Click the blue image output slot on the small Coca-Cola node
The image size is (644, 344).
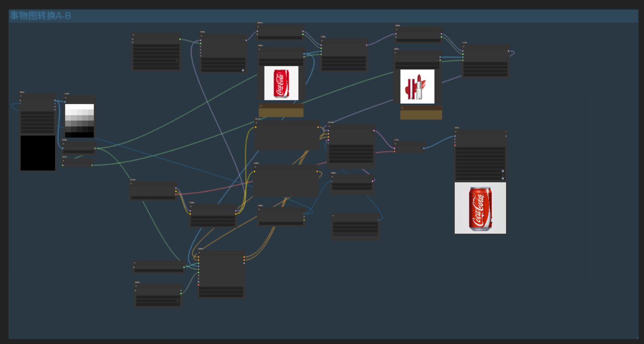tap(304, 54)
